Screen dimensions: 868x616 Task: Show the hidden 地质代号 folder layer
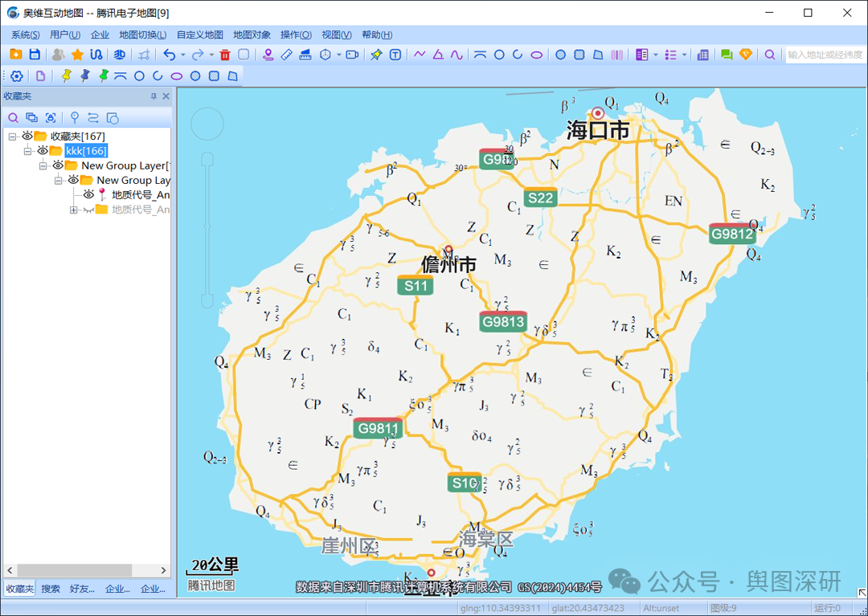88,210
